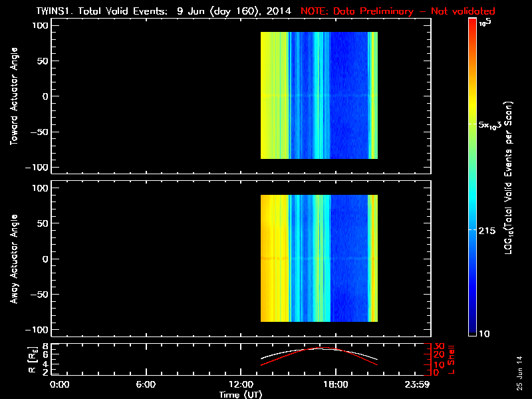Click the '12:00' time axis tick label
This screenshot has height=399, width=532.
241,384
